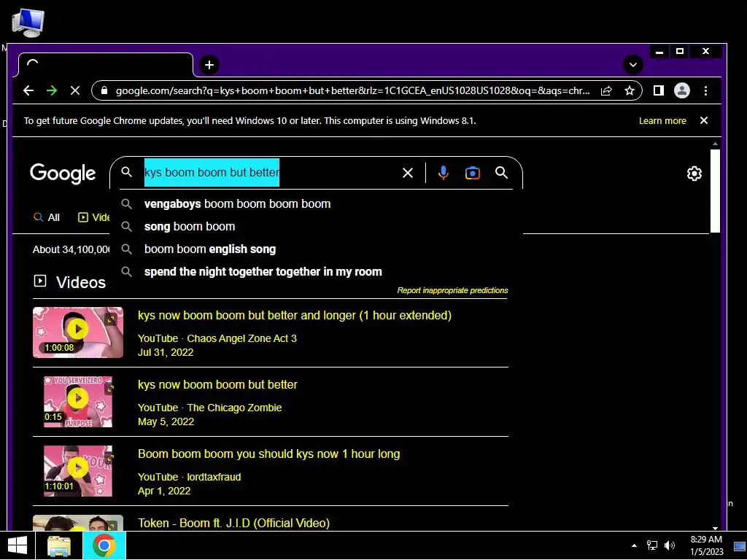This screenshot has height=560, width=747.
Task: Open the volume tray icon
Action: tap(670, 545)
